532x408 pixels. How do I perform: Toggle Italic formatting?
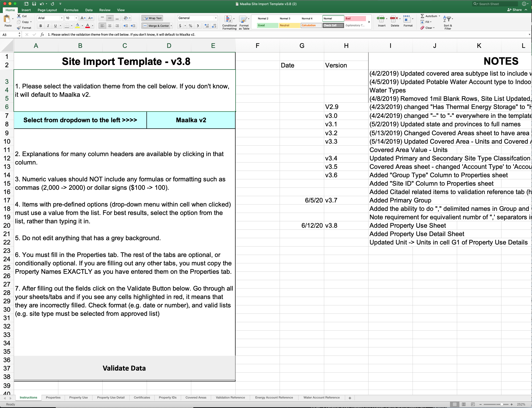[48, 26]
